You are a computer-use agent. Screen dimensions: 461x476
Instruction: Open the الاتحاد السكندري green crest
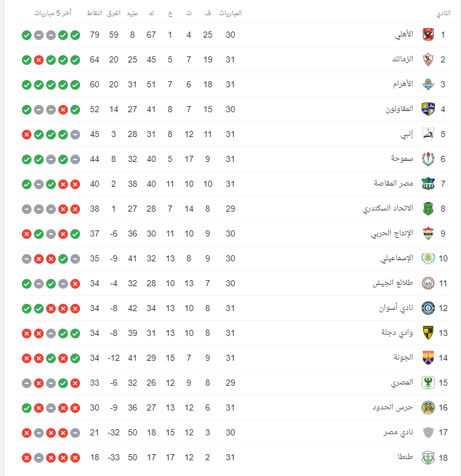click(x=428, y=209)
